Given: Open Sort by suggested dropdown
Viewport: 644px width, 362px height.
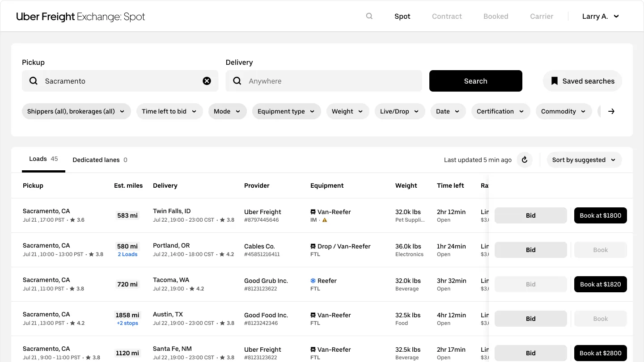Looking at the screenshot, I should [584, 160].
